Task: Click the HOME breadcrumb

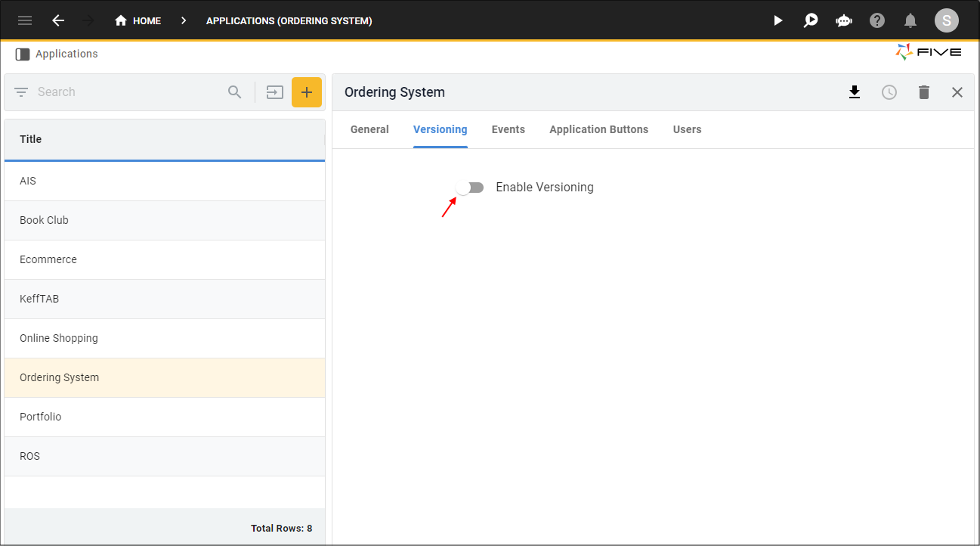Action: click(x=138, y=20)
